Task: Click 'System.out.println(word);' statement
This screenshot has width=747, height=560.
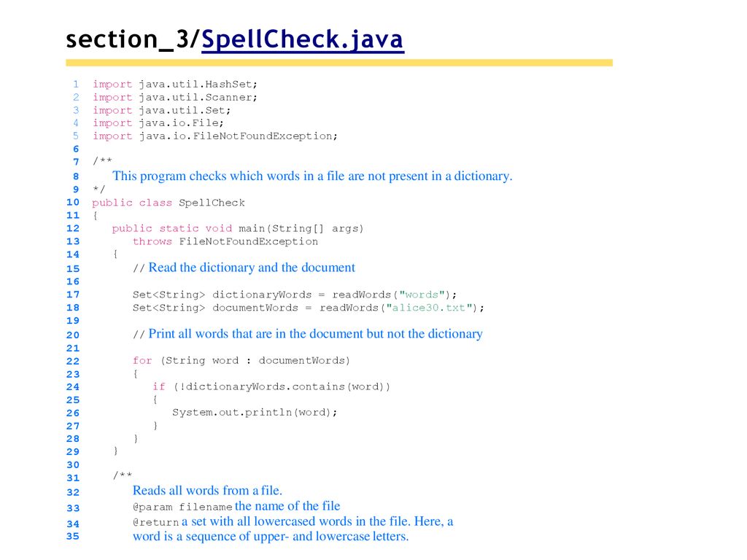Action: click(255, 413)
